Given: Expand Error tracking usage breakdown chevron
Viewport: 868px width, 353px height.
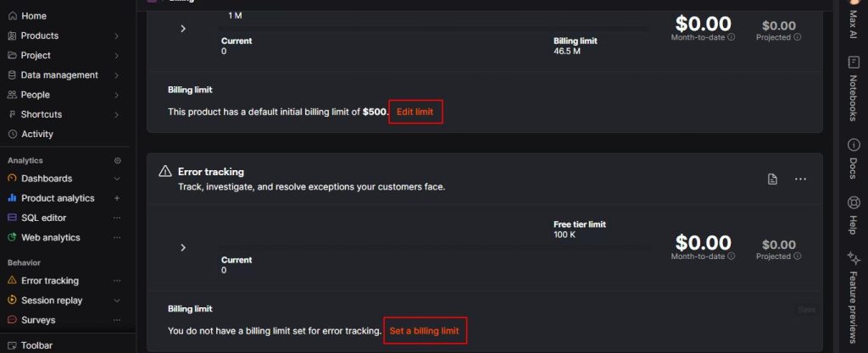Looking at the screenshot, I should (x=183, y=247).
